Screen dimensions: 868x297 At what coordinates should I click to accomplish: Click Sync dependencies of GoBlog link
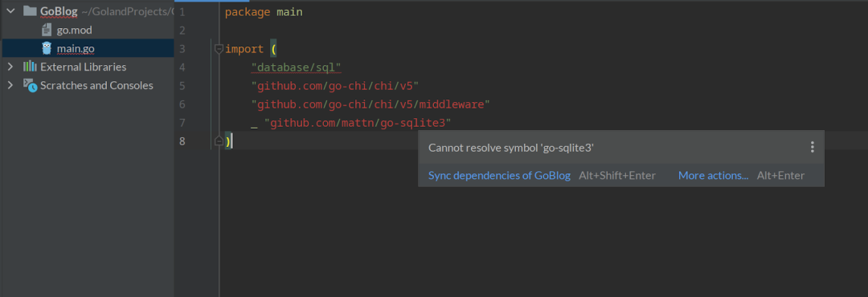pyautogui.click(x=499, y=175)
